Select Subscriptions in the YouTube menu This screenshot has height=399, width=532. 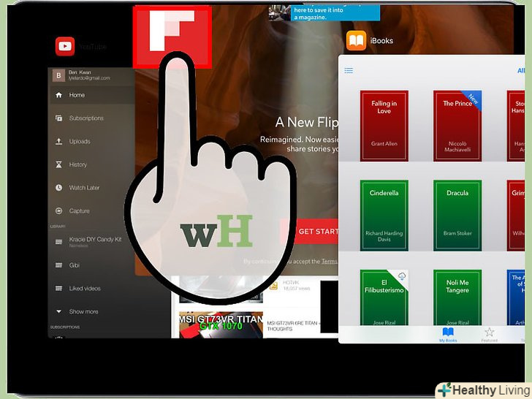coord(86,118)
